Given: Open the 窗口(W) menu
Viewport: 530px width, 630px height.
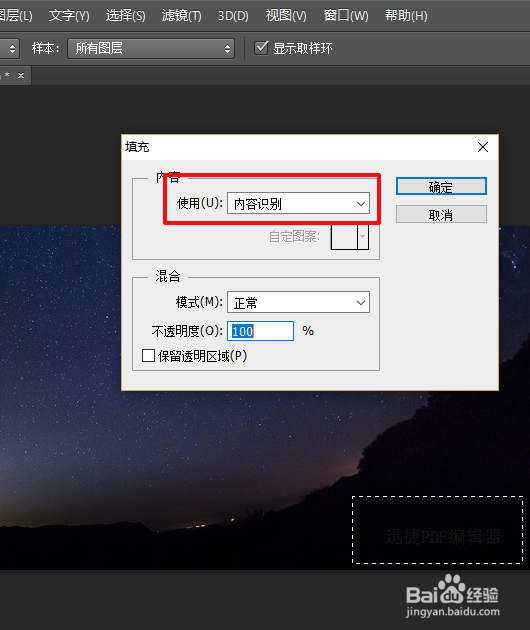Looking at the screenshot, I should pos(346,16).
